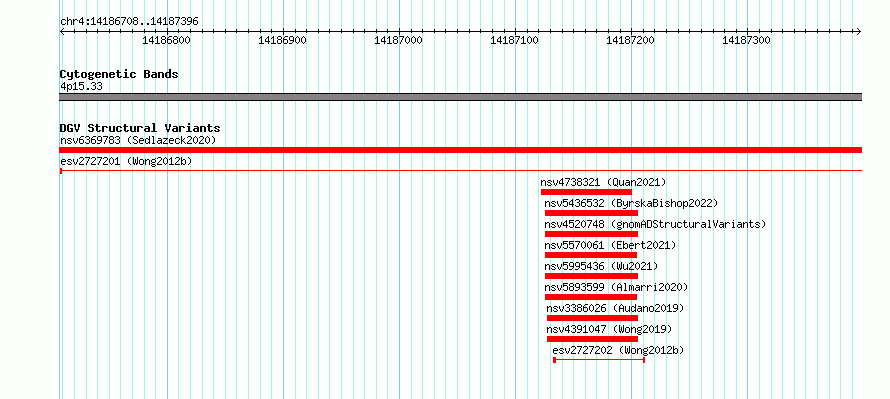Image resolution: width=890 pixels, height=399 pixels.
Task: Select the Cytogenetic Bands track title
Action: tap(119, 74)
